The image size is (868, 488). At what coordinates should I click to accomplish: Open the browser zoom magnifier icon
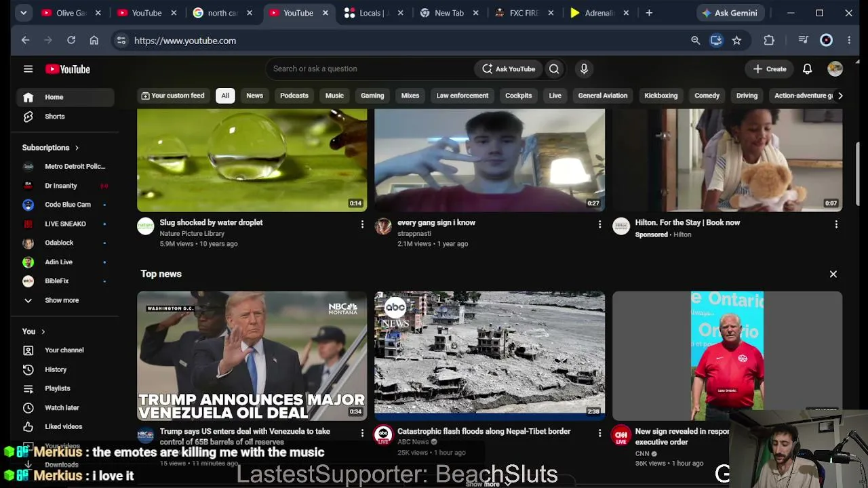tap(695, 41)
